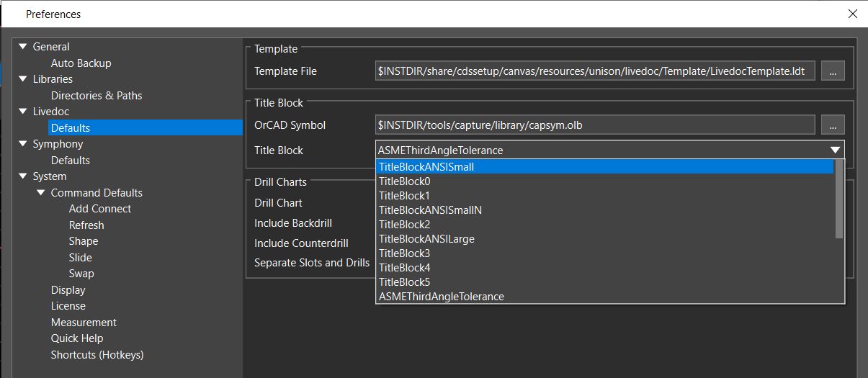Browse for Template File with ellipsis button
This screenshot has width=868, height=378.
click(832, 71)
